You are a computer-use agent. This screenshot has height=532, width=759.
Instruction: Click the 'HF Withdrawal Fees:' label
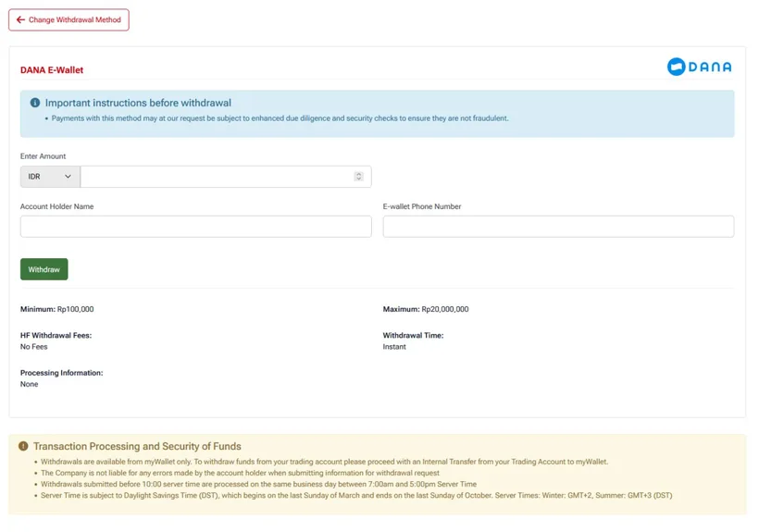coord(56,335)
